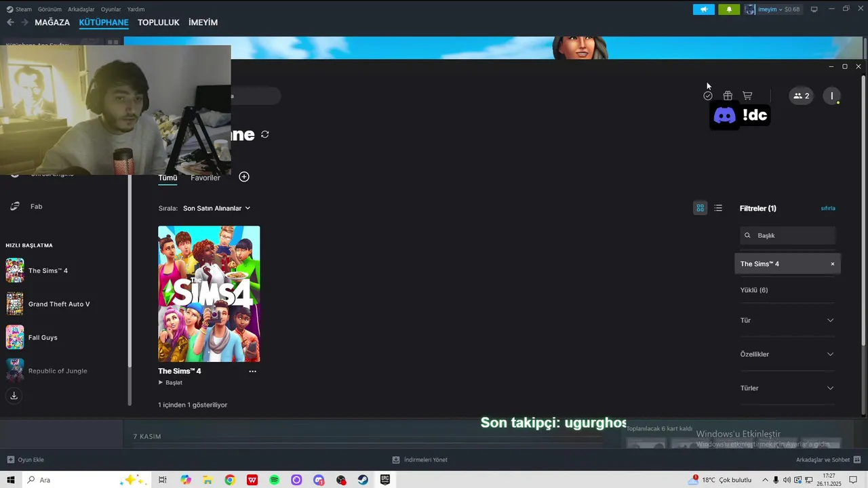The image size is (868, 488).
Task: Click The Sims 4 cover art thumbnail
Action: (209, 294)
